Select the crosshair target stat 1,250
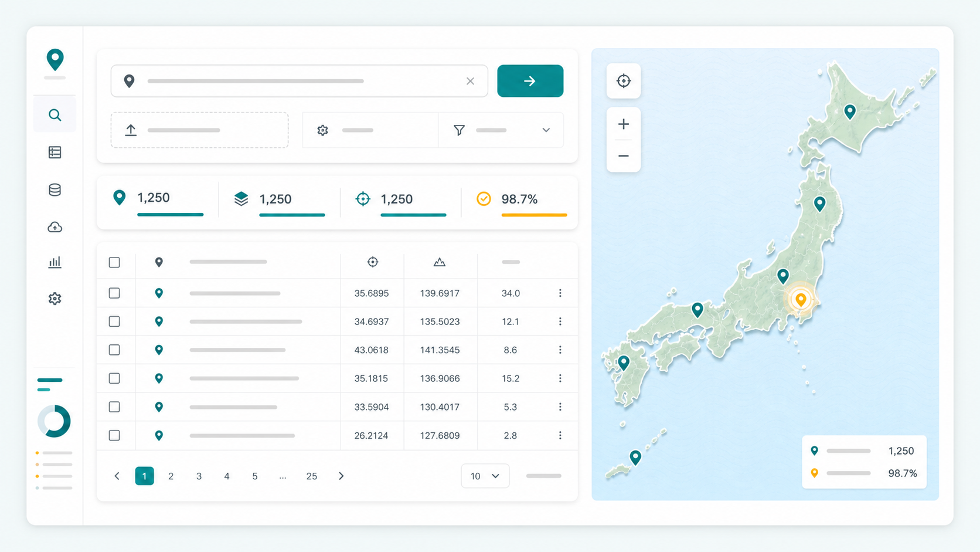 400,202
